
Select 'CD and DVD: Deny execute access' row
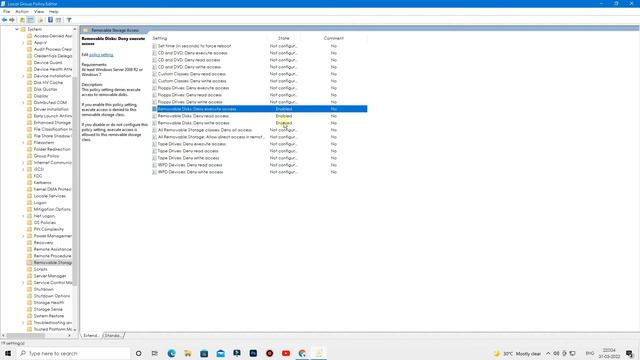click(x=259, y=53)
